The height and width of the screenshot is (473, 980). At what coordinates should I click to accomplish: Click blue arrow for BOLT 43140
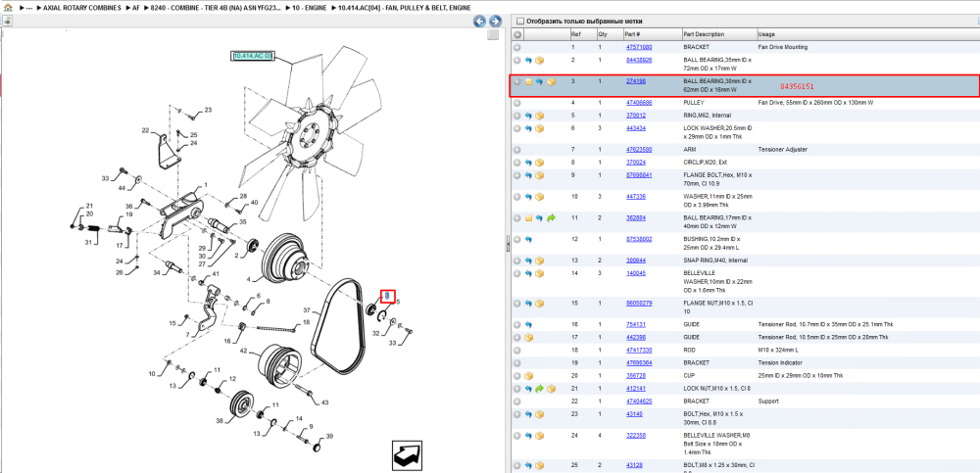[528, 414]
